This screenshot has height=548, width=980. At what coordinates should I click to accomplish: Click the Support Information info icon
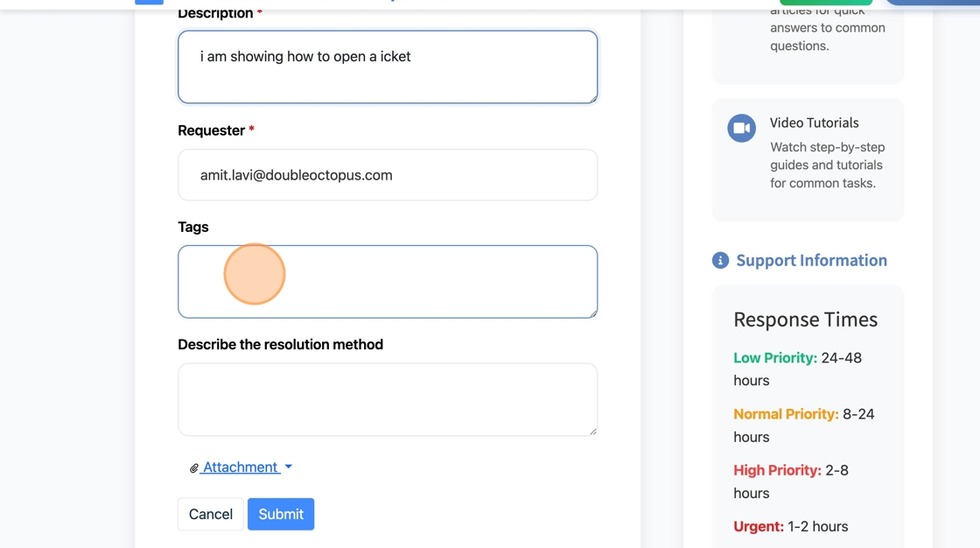pyautogui.click(x=720, y=260)
